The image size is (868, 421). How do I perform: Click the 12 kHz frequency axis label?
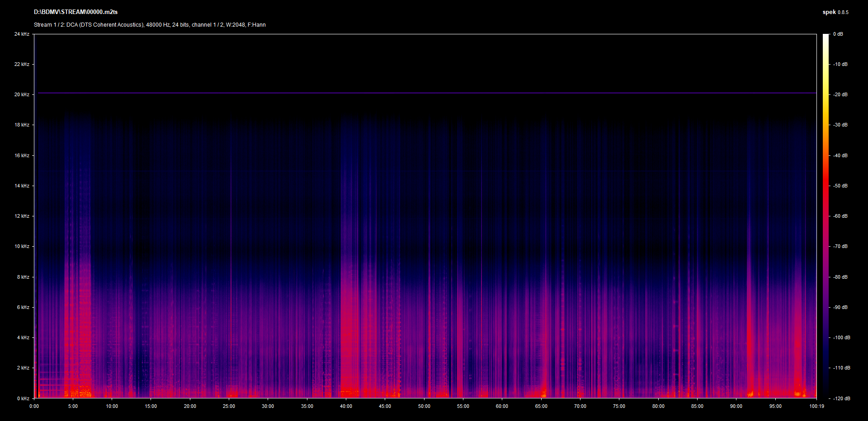[x=22, y=216]
